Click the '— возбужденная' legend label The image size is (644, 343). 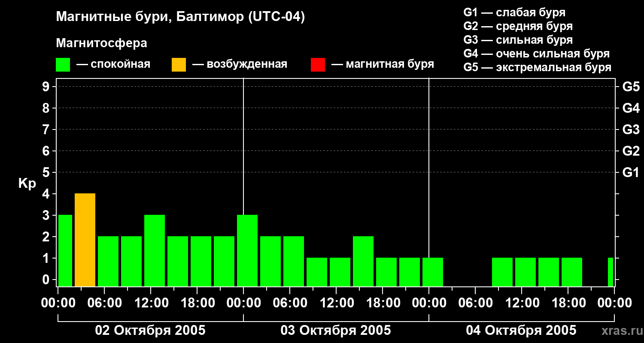point(240,64)
